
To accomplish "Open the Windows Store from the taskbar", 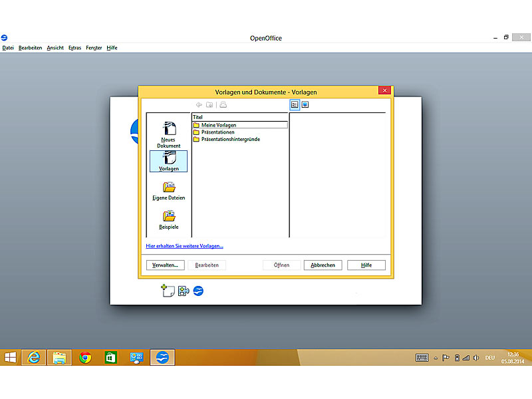I will point(110,357).
